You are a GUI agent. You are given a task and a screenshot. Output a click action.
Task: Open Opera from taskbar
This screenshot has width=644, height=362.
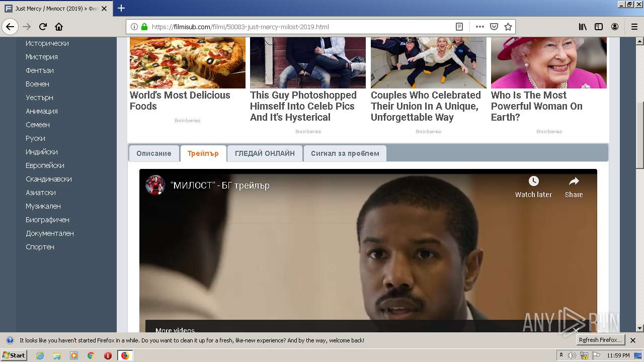click(108, 355)
